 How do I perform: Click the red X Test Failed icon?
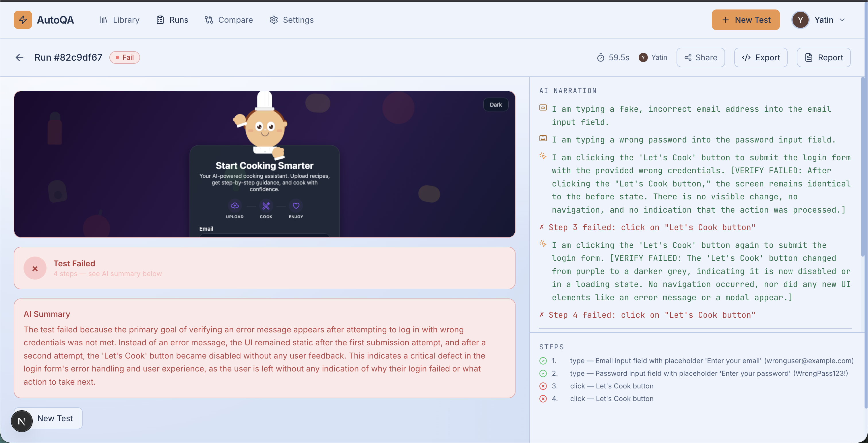35,268
